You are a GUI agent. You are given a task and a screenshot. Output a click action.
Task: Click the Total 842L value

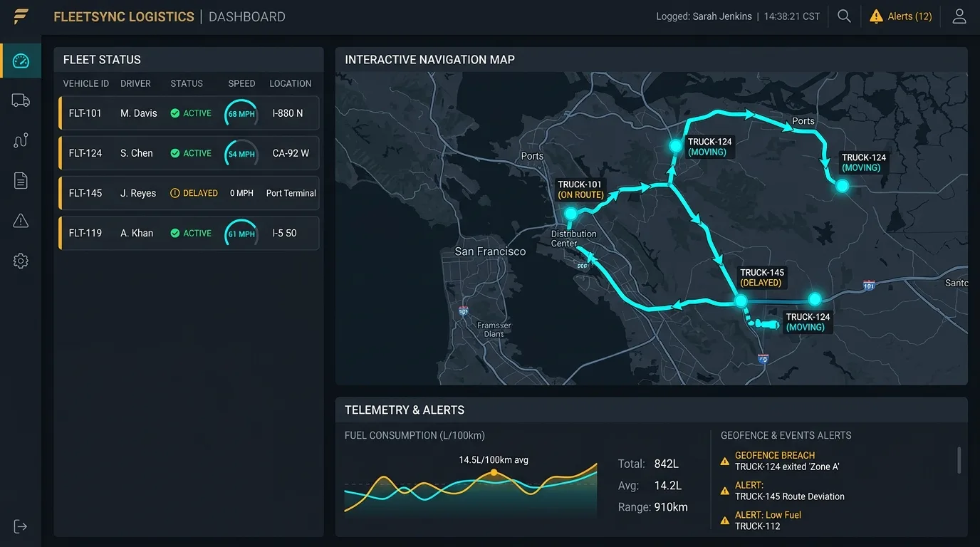pos(667,464)
